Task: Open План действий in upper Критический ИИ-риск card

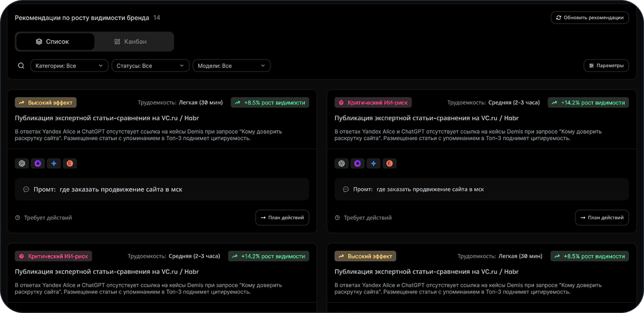Action: (602, 218)
